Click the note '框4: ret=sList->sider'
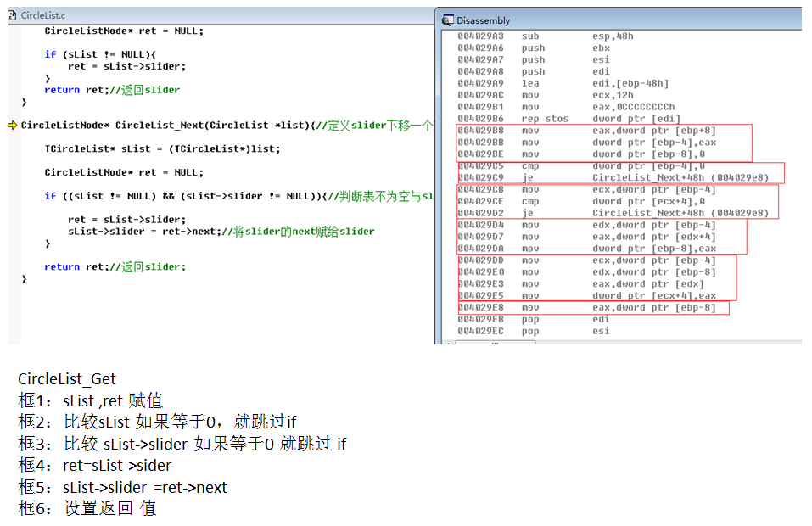The height and width of the screenshot is (526, 812). [x=94, y=466]
